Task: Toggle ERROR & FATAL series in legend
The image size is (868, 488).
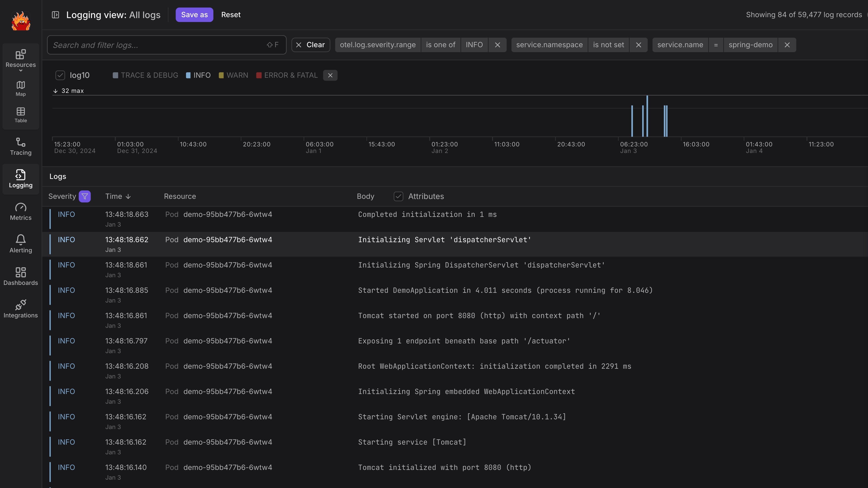Action: coord(287,75)
